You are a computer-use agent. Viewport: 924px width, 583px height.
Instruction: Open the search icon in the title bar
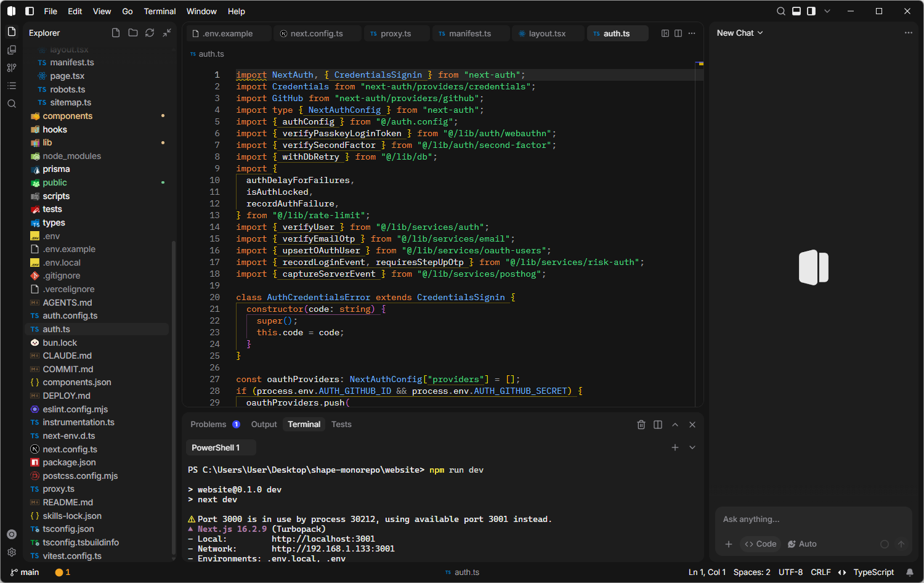[781, 11]
